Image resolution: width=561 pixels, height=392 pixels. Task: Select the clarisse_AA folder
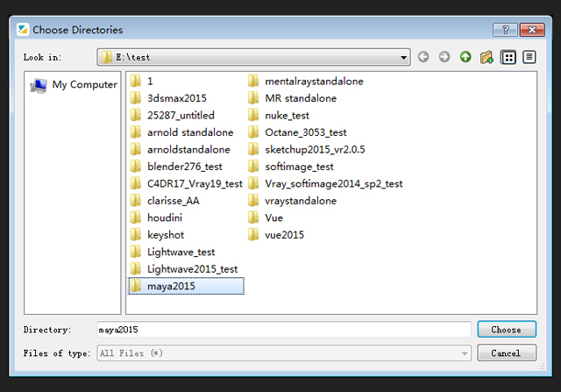point(165,201)
